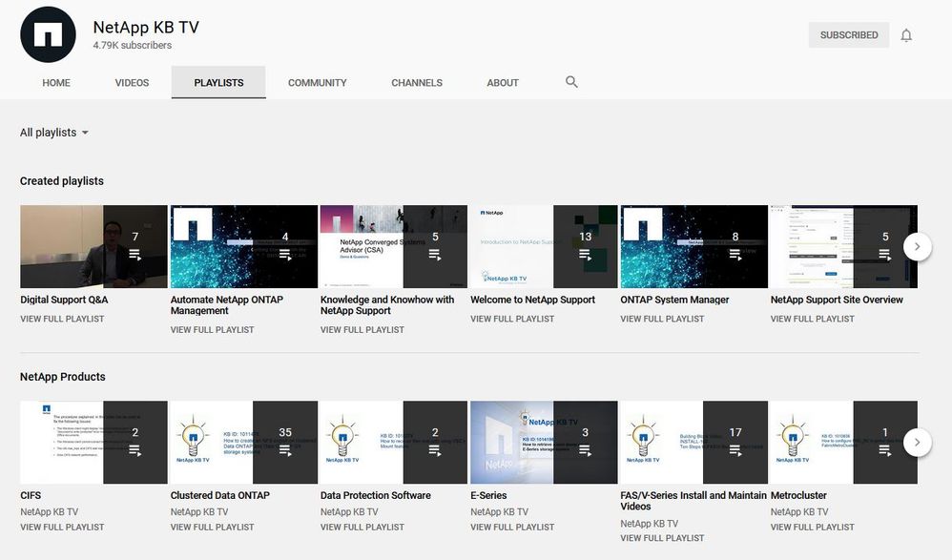Click playlist icon on FAS/V-Series thumbnail
Viewport: 952px width, 560px height.
point(735,450)
